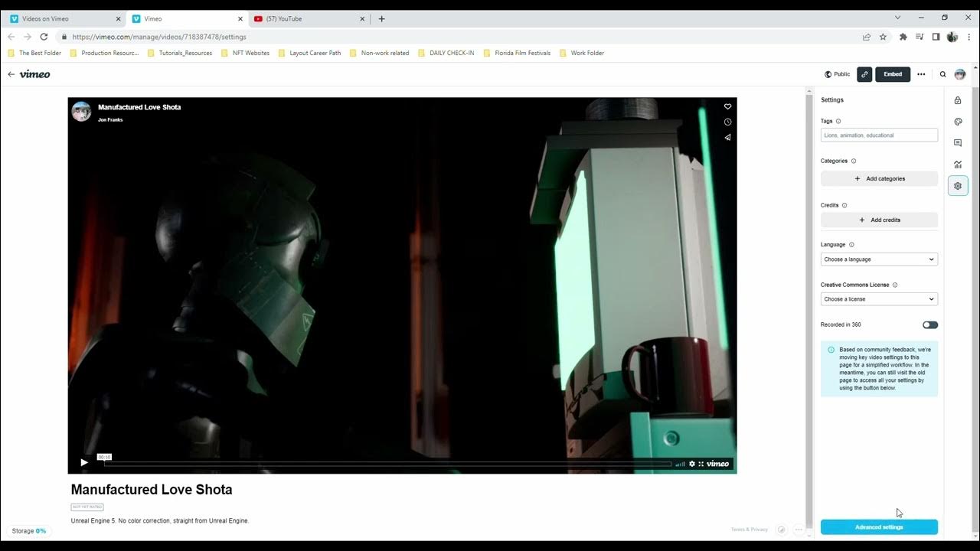Screen dimensions: 980x551
Task: Close the Videos on Vimeo tab
Action: [118, 18]
